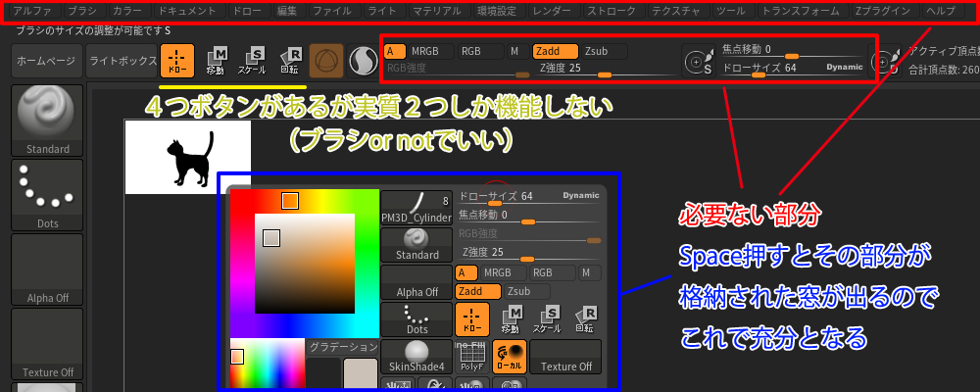Select the スケール (Scale) icon in top toolbar
The width and height of the screenshot is (980, 392).
(252, 61)
